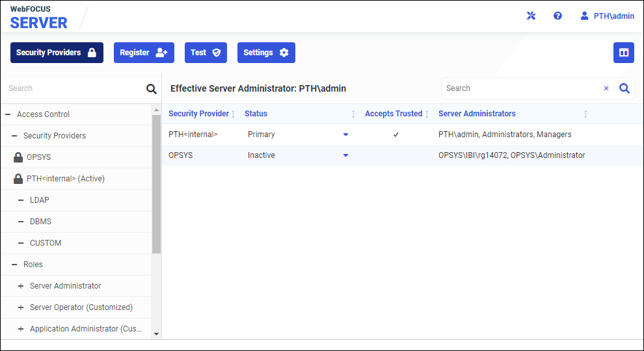
Task: Collapse the Roles tree node
Action: click(14, 265)
